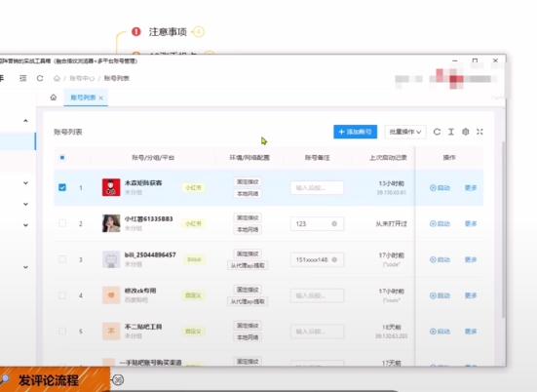The height and width of the screenshot is (392, 537).
Task: Expand the third sidebar menu group
Action: [25, 204]
